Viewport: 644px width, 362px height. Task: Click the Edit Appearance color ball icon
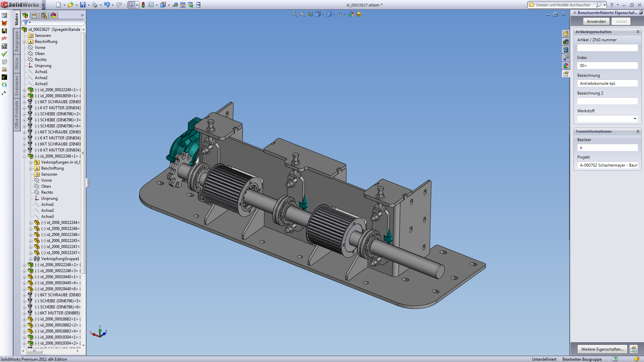click(x=351, y=14)
